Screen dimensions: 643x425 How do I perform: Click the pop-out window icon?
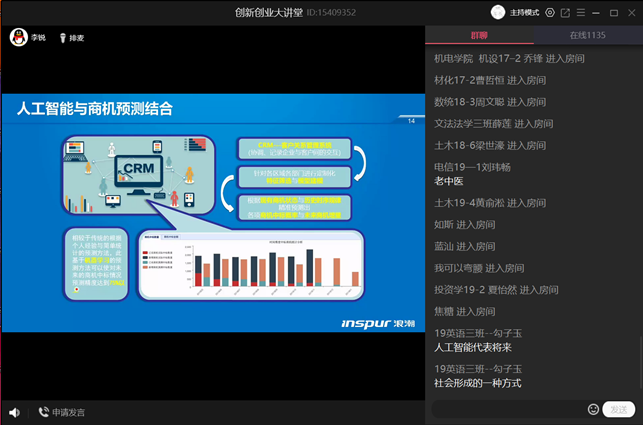pos(565,13)
